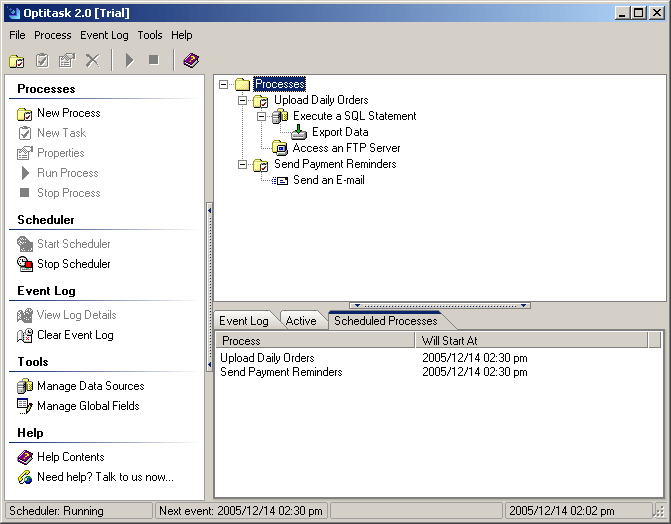Click the Manage Global Fields icon
Image resolution: width=671 pixels, height=524 pixels.
coord(25,406)
